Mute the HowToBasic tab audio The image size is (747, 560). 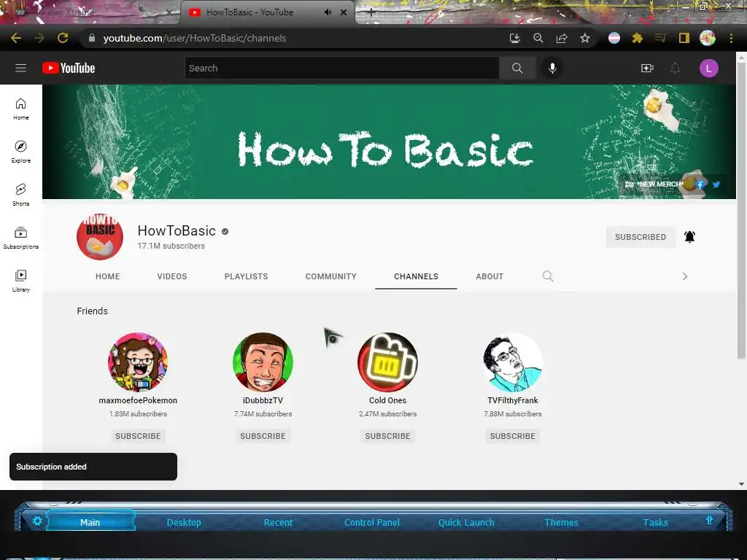(x=328, y=12)
